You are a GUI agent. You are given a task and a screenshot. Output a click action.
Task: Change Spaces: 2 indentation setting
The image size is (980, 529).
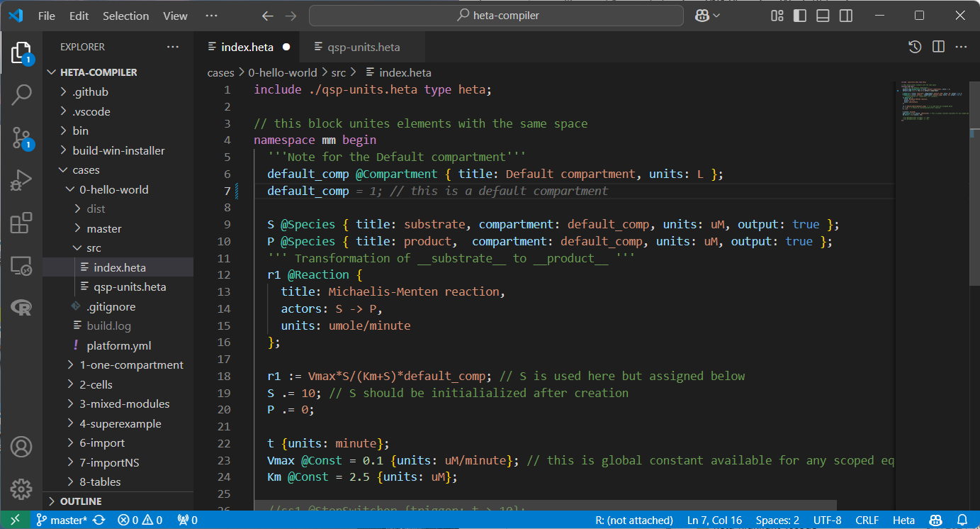click(777, 520)
